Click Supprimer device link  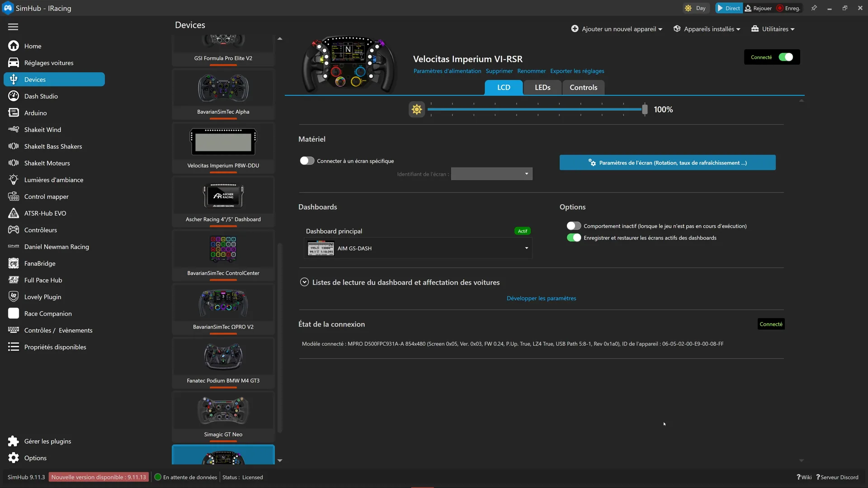pyautogui.click(x=499, y=71)
